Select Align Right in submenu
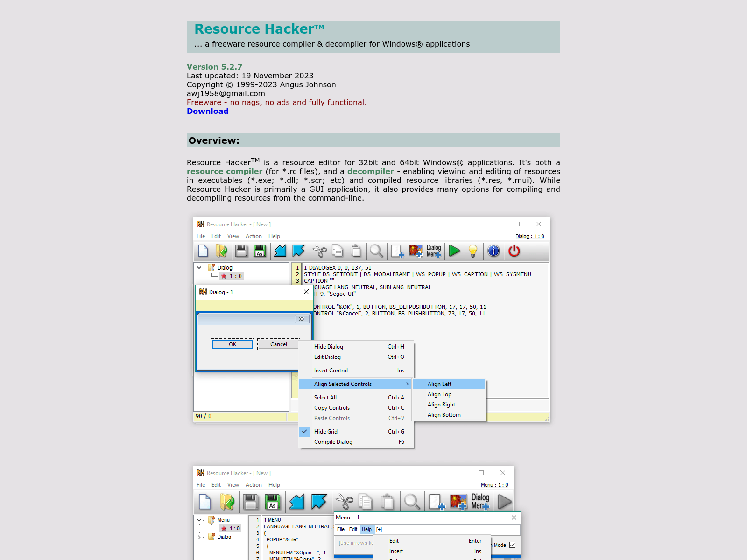The height and width of the screenshot is (560, 747). [x=450, y=405]
